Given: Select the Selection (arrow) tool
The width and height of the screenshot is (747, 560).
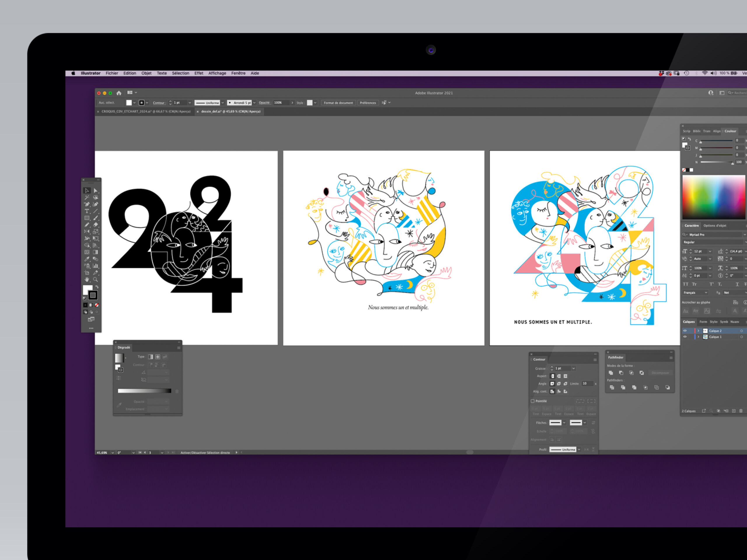Looking at the screenshot, I should (x=87, y=191).
